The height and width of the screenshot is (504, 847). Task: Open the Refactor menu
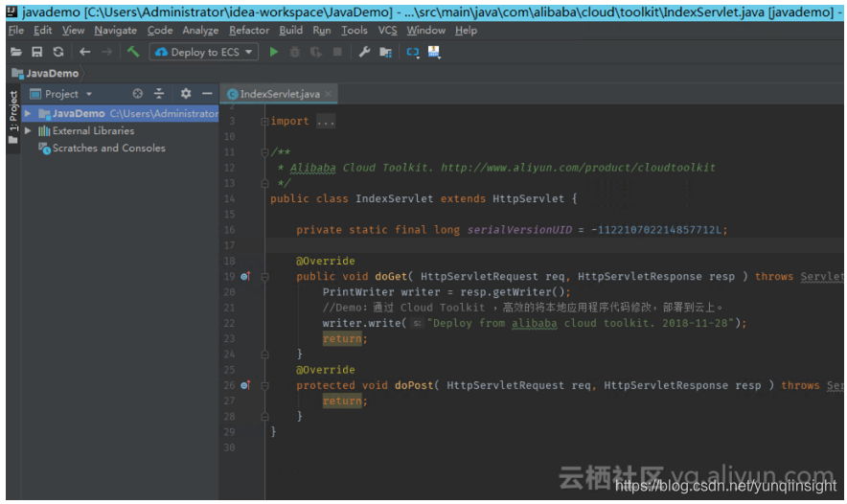pyautogui.click(x=249, y=31)
